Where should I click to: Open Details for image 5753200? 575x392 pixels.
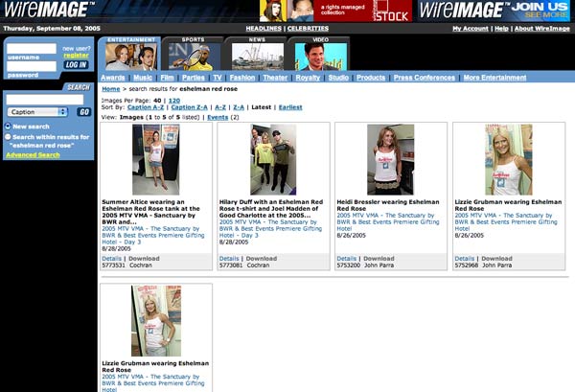347,259
